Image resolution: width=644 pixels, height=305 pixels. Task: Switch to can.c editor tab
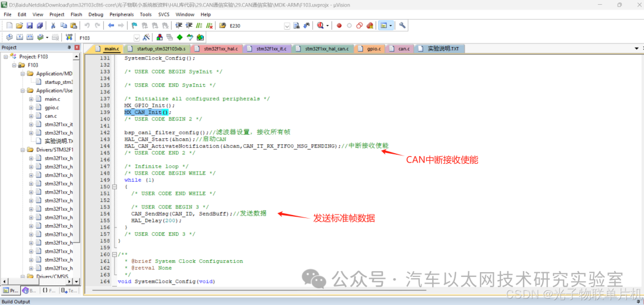(400, 49)
